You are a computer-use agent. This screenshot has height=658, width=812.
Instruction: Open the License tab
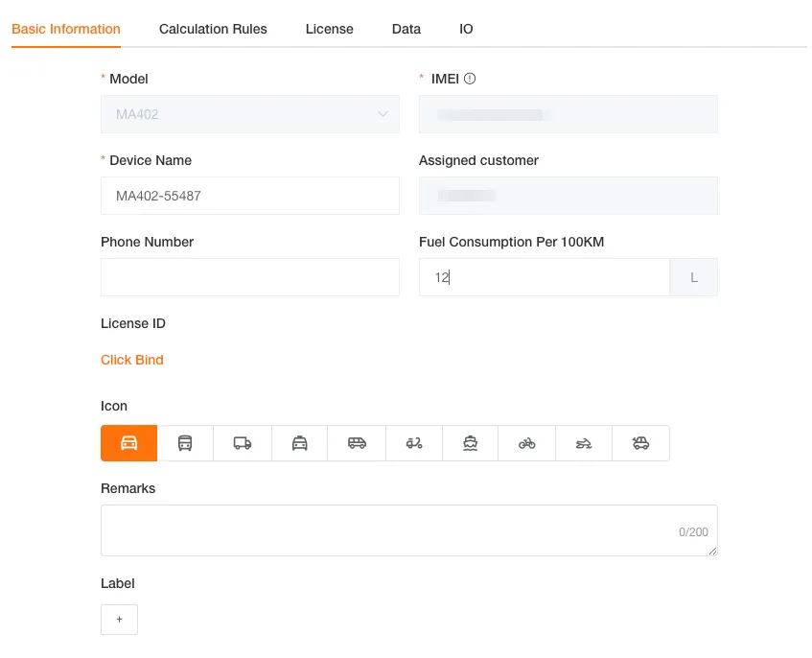[x=329, y=29]
